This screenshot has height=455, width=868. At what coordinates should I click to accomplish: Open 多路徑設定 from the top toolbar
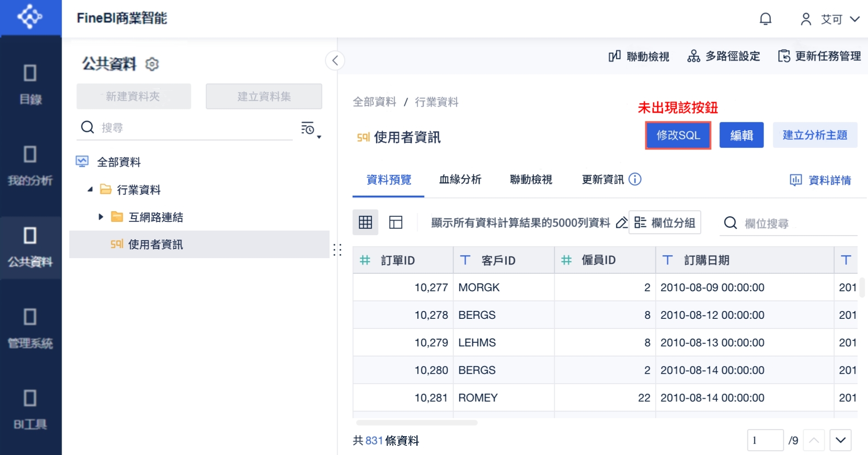pyautogui.click(x=723, y=56)
